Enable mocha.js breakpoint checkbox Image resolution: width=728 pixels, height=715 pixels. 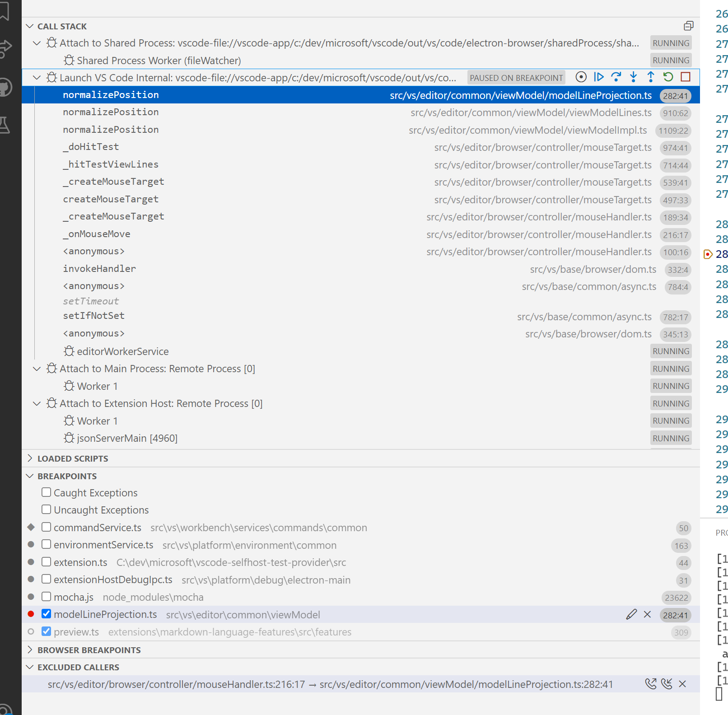coord(46,597)
